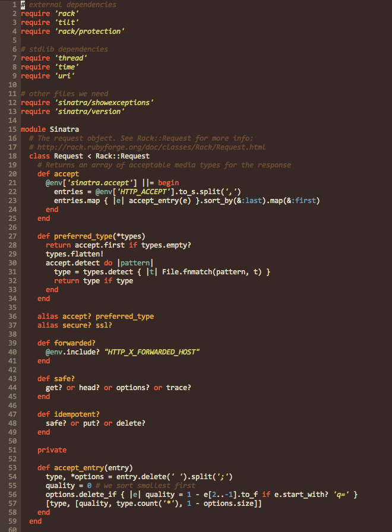Click 'options?' on line 44

132,388
